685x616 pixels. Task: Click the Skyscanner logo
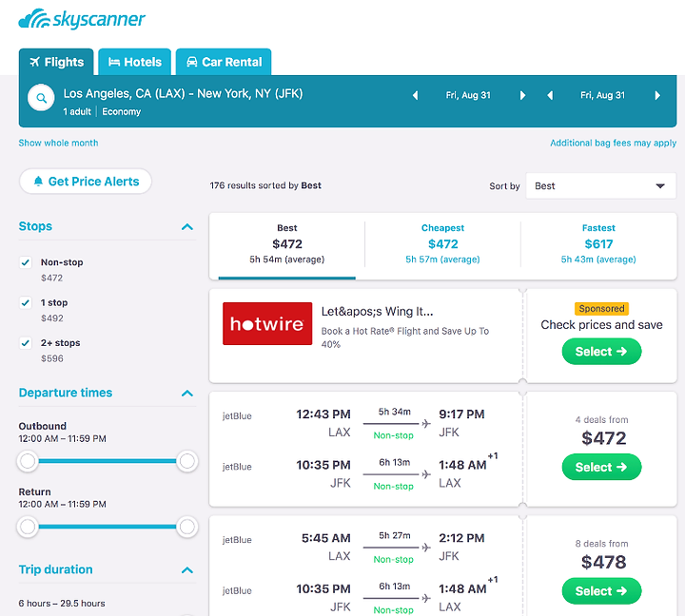point(82,19)
